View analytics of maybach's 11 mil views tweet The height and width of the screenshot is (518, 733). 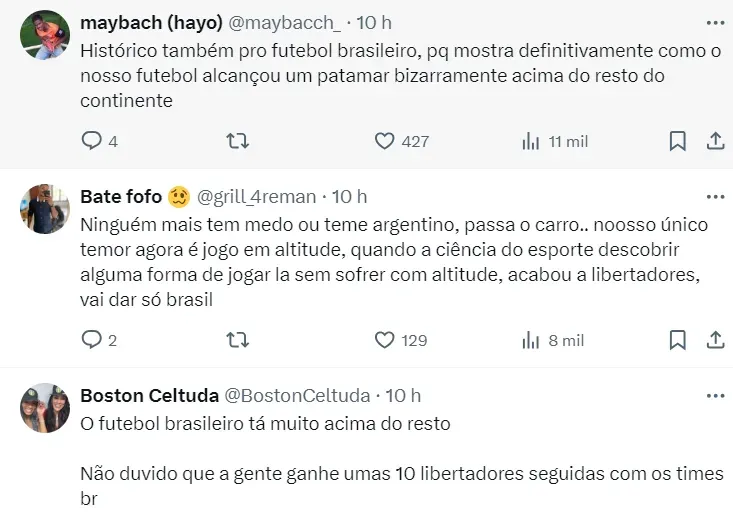531,141
